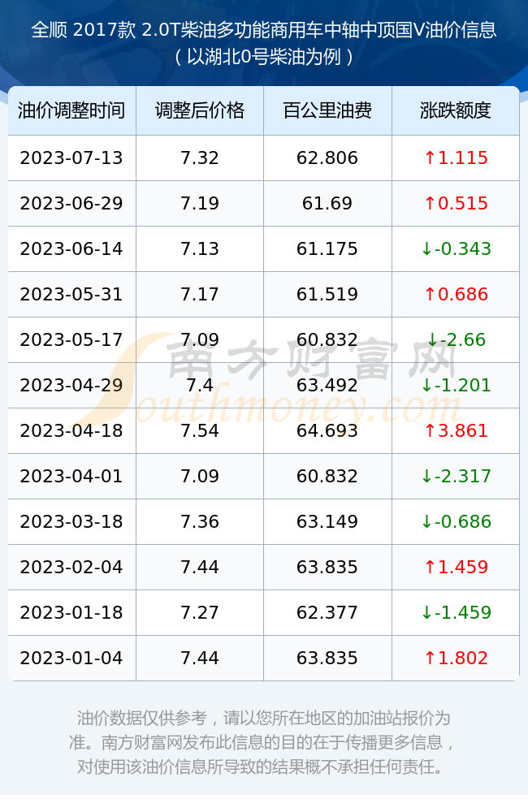Viewport: 528px width, 812px height.
Task: Click the green down arrow beside -2.317
Action: [426, 477]
